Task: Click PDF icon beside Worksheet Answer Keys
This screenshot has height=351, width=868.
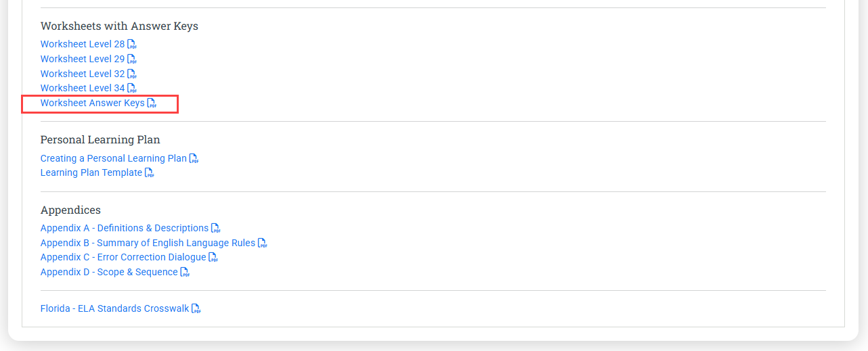Action: click(152, 103)
